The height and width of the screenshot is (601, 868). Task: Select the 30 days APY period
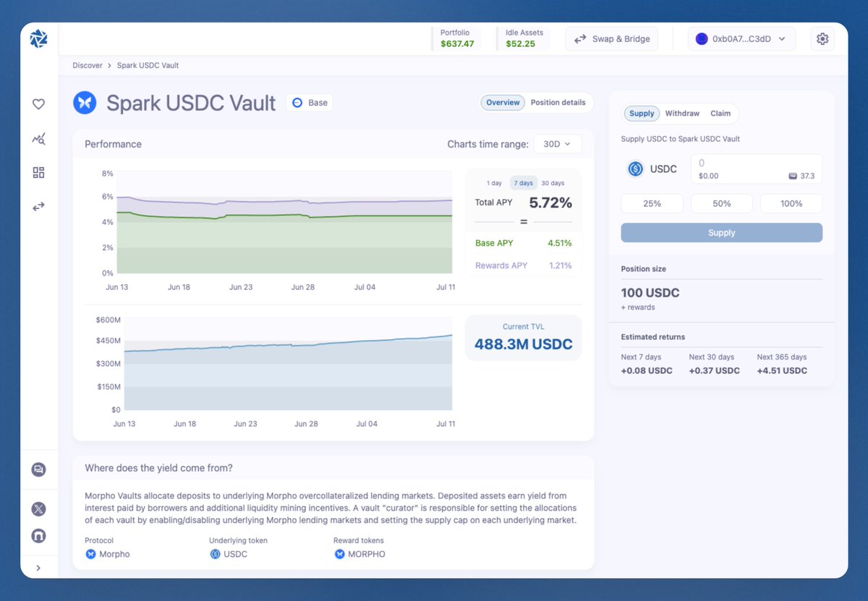pos(553,183)
